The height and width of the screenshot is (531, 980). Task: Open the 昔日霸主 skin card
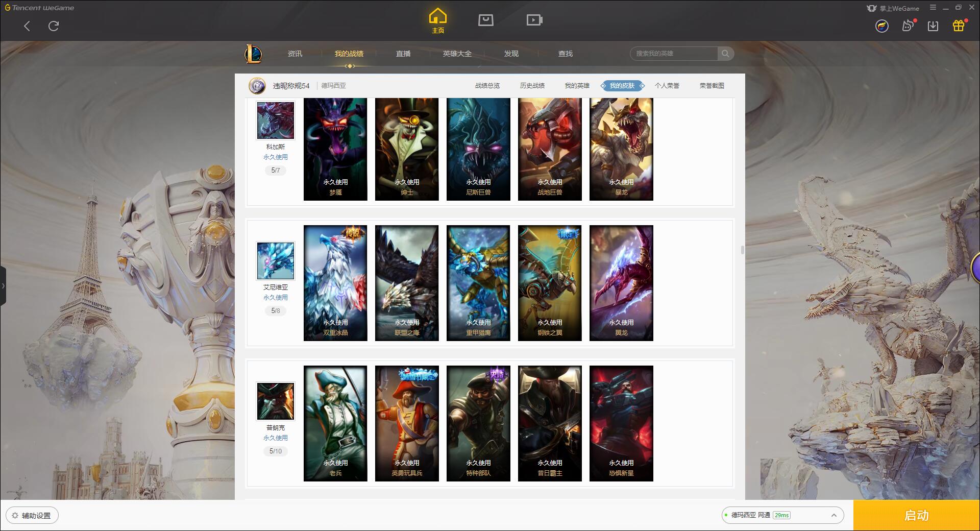click(550, 423)
